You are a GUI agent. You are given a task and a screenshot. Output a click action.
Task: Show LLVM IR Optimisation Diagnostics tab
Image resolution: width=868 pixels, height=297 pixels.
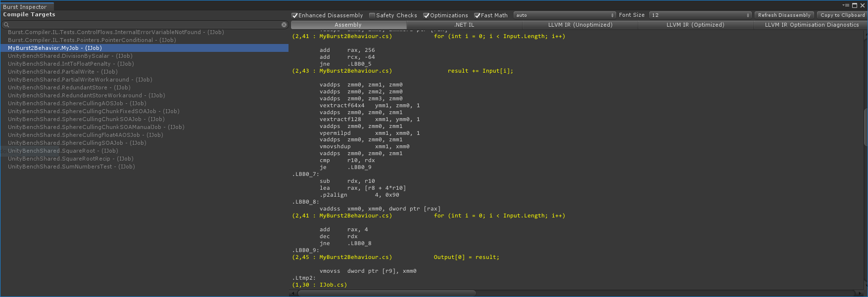pos(812,25)
